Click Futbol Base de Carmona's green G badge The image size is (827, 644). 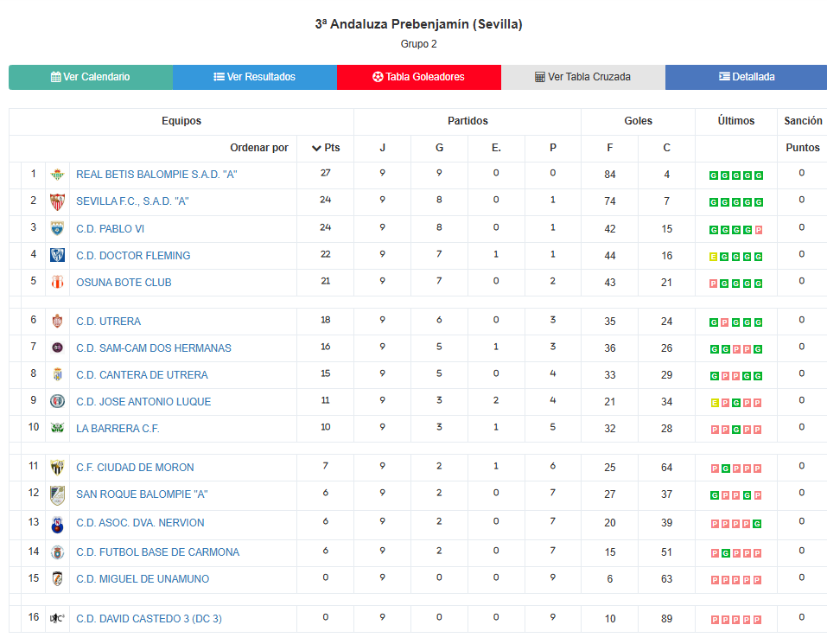tap(726, 553)
